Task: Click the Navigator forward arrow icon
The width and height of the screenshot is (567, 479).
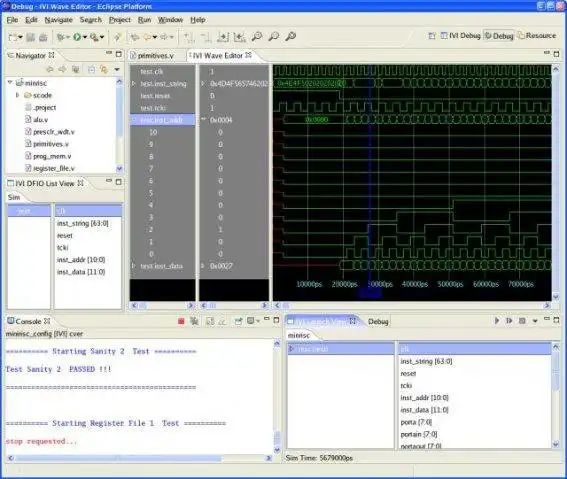Action: [x=62, y=69]
